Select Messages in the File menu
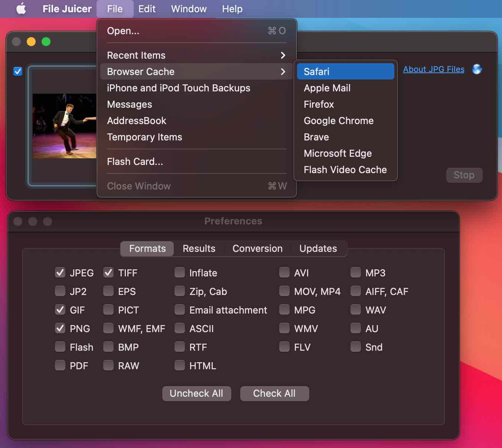This screenshot has width=502, height=448. point(197,104)
